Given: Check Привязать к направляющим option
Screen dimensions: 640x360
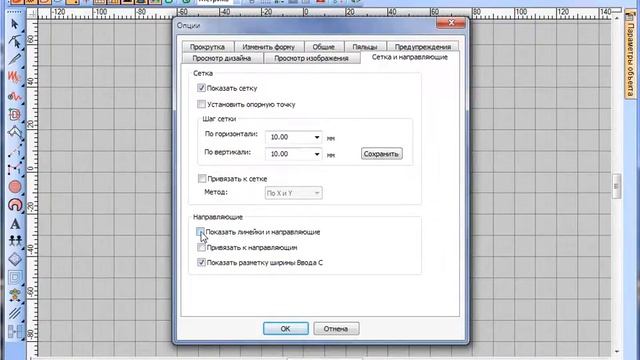Looking at the screenshot, I should point(201,247).
